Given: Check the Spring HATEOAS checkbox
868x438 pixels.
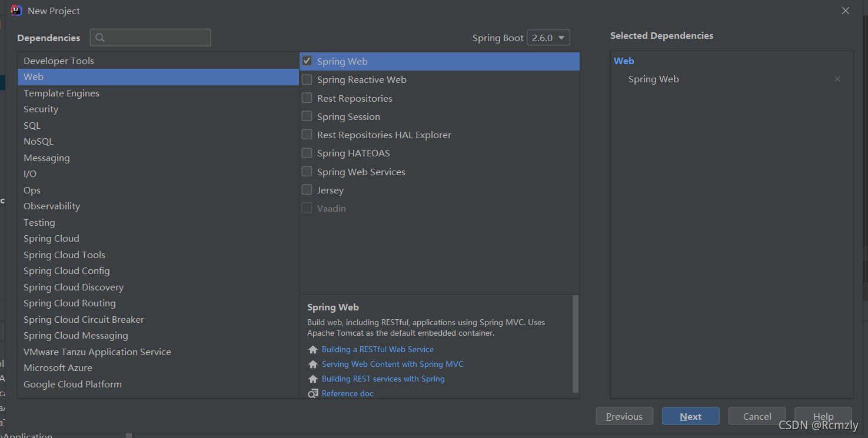Looking at the screenshot, I should (x=307, y=153).
